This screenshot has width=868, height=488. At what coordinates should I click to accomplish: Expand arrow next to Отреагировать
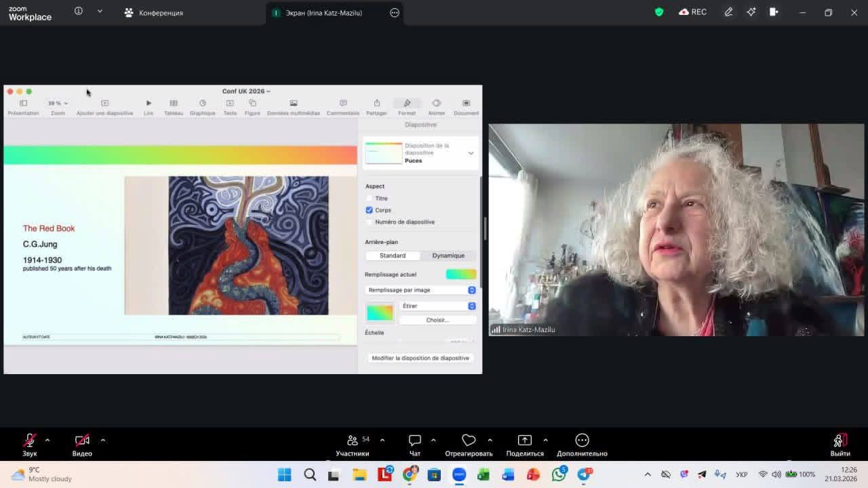coord(490,440)
